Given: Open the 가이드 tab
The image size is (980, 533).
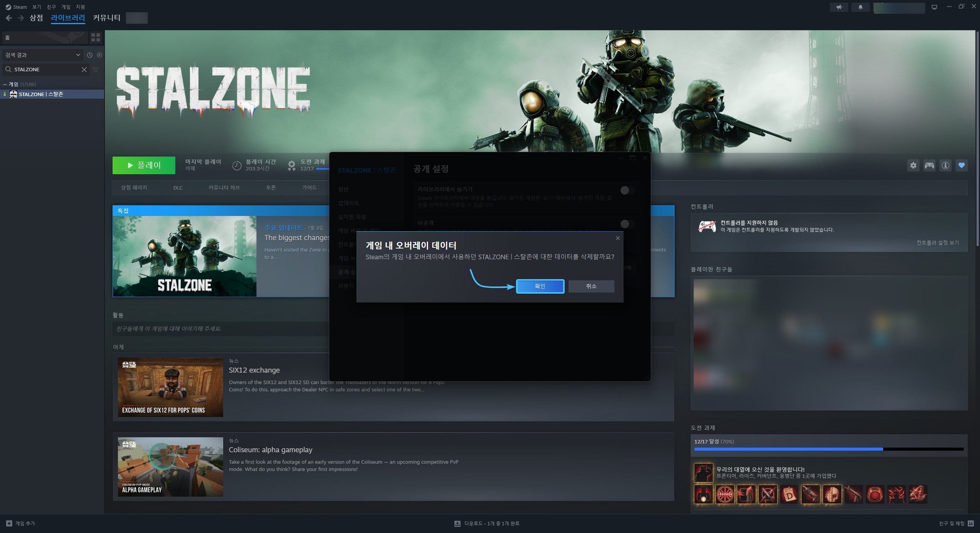Looking at the screenshot, I should pyautogui.click(x=309, y=188).
